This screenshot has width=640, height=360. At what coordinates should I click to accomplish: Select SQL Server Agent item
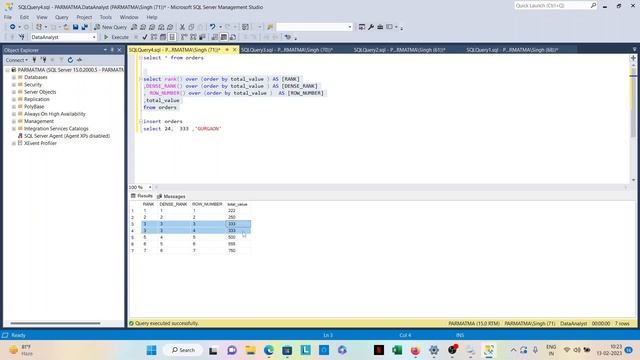(x=67, y=136)
